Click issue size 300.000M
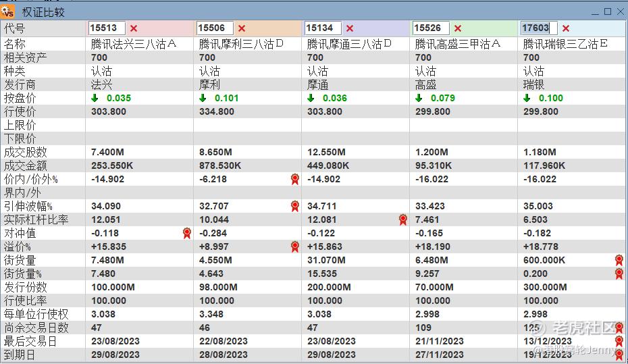Viewport: 628px width, 364px height. (x=545, y=287)
